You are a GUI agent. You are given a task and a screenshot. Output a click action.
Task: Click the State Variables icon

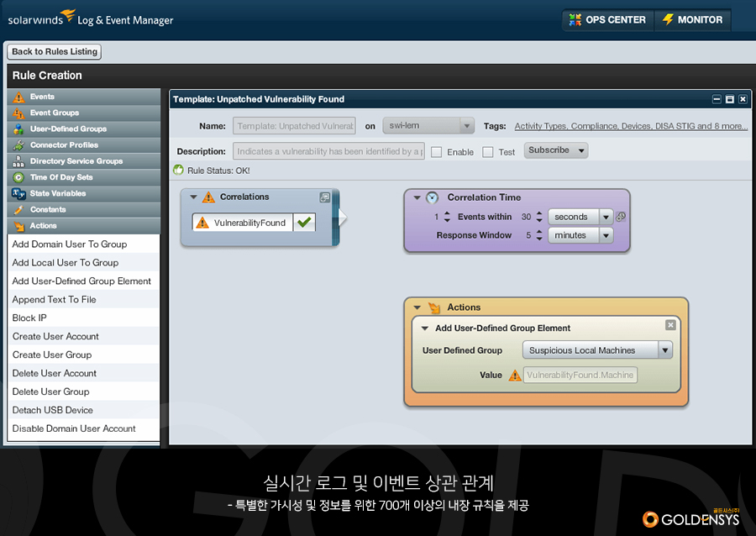point(18,194)
